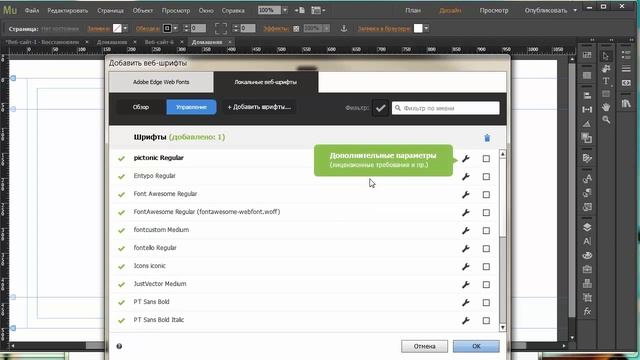Open wrench options for Icons iconic
Viewport: 640px width, 360px height.
tap(466, 266)
